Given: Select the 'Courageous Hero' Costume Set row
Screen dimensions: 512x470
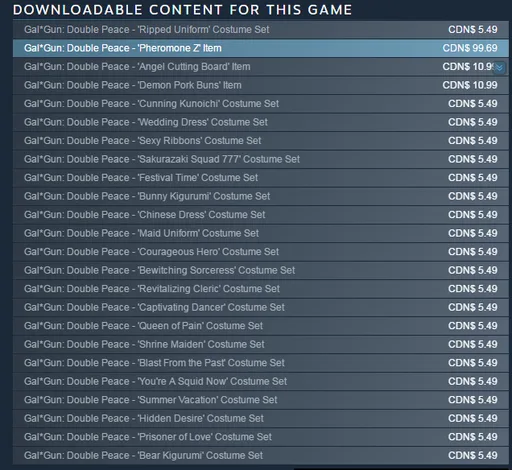Looking at the screenshot, I should click(x=261, y=252).
